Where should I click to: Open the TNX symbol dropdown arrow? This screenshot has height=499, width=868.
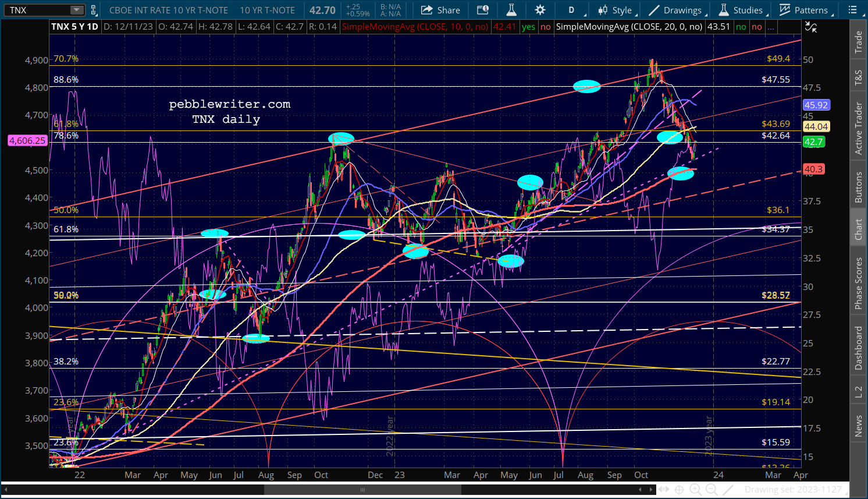coord(77,10)
